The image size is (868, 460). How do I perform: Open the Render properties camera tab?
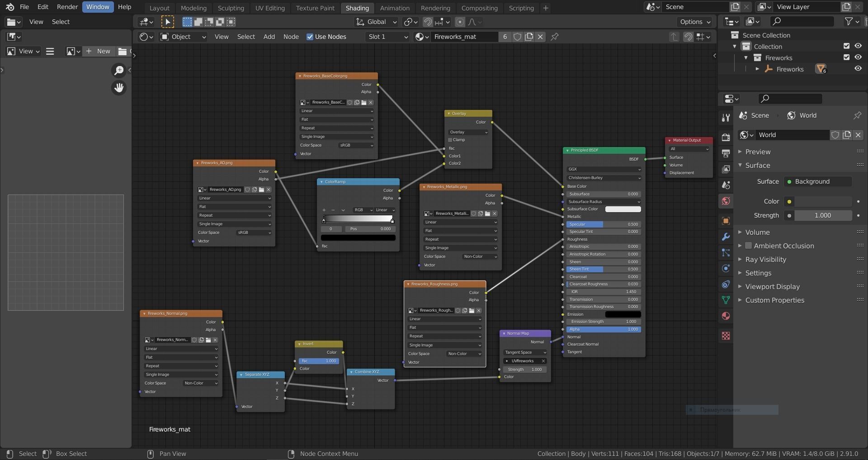(726, 138)
